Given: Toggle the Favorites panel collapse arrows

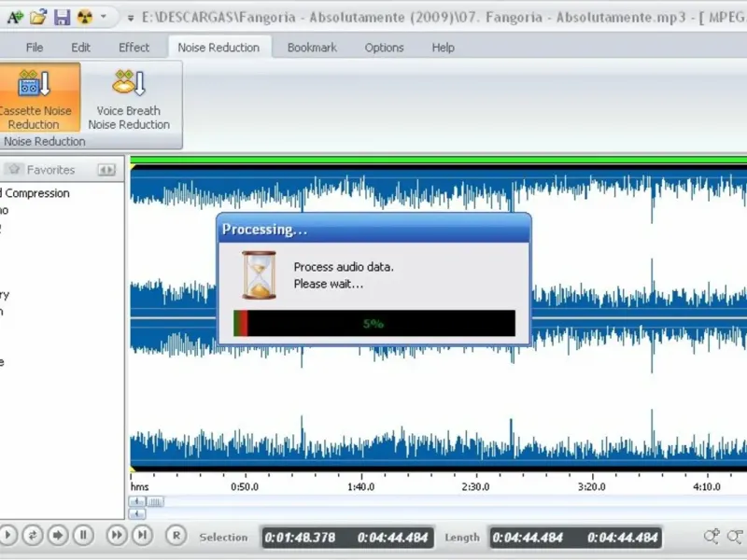Looking at the screenshot, I should (x=106, y=170).
